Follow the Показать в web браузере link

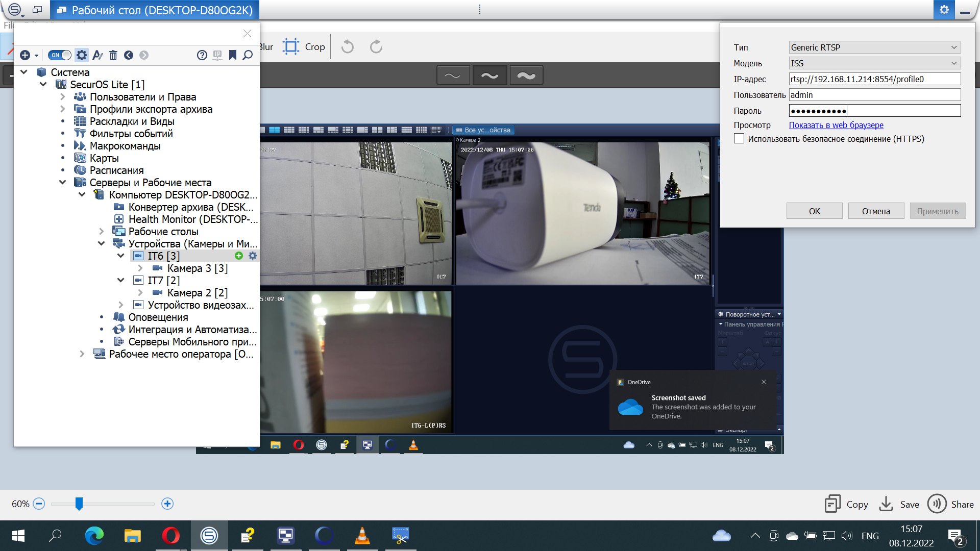click(836, 125)
